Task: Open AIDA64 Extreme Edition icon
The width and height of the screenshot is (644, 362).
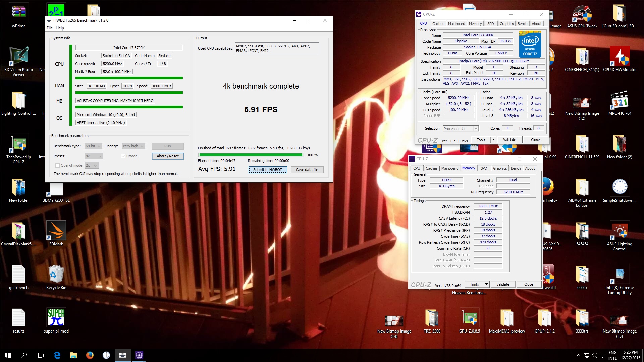Action: [582, 192]
